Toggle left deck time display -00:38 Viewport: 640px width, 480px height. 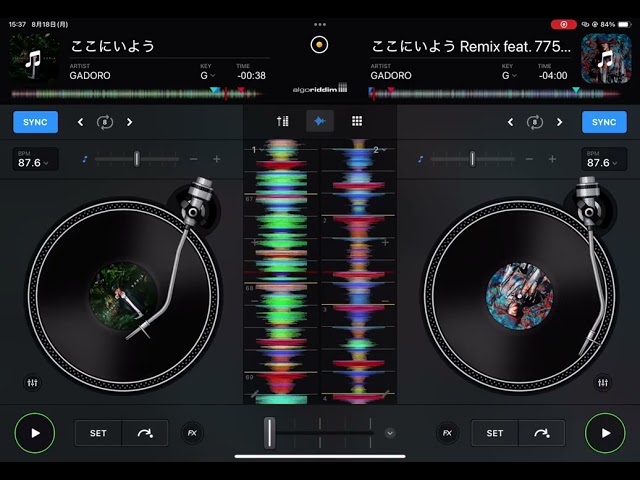click(251, 76)
